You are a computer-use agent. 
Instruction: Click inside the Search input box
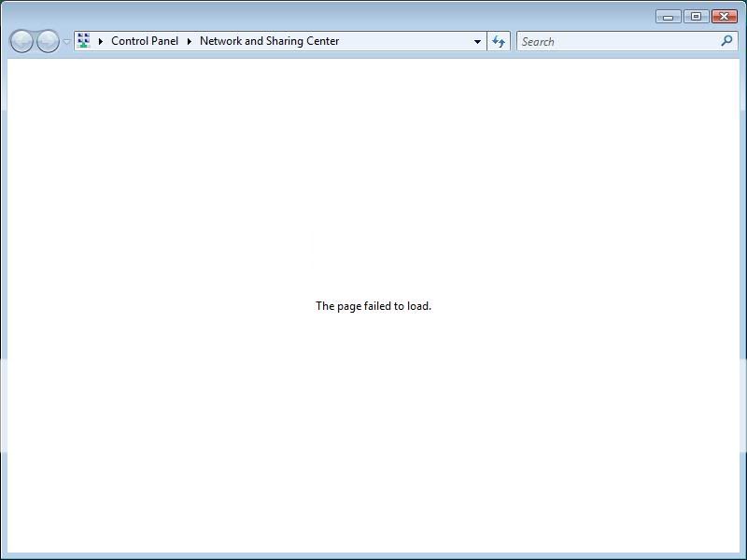point(616,41)
